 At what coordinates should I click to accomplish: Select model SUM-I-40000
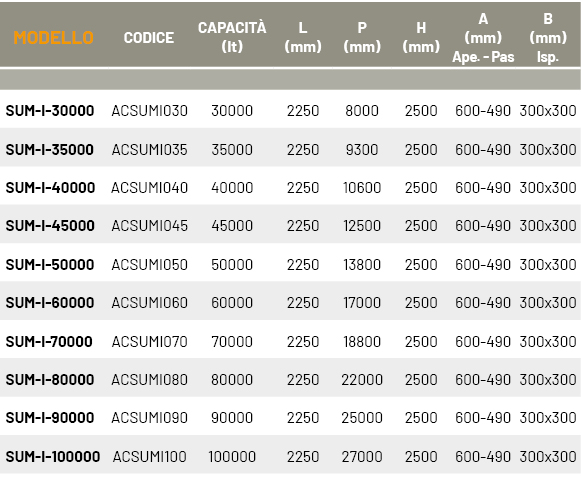coord(50,188)
